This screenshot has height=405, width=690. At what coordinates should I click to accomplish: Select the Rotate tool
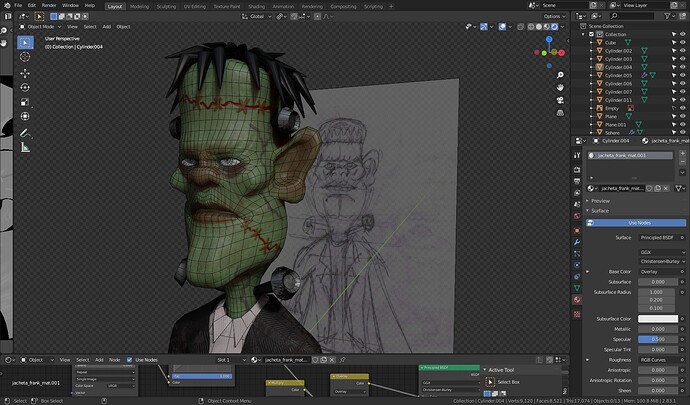tap(25, 88)
